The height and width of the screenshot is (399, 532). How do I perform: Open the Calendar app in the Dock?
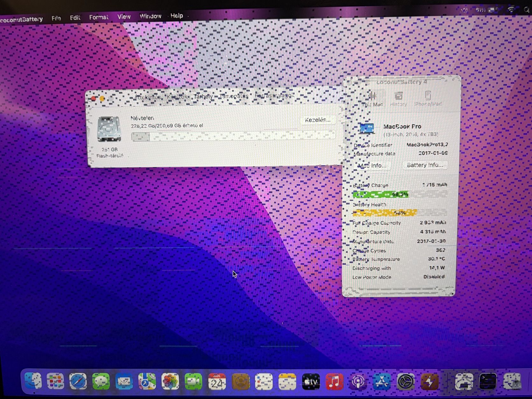pos(217,381)
